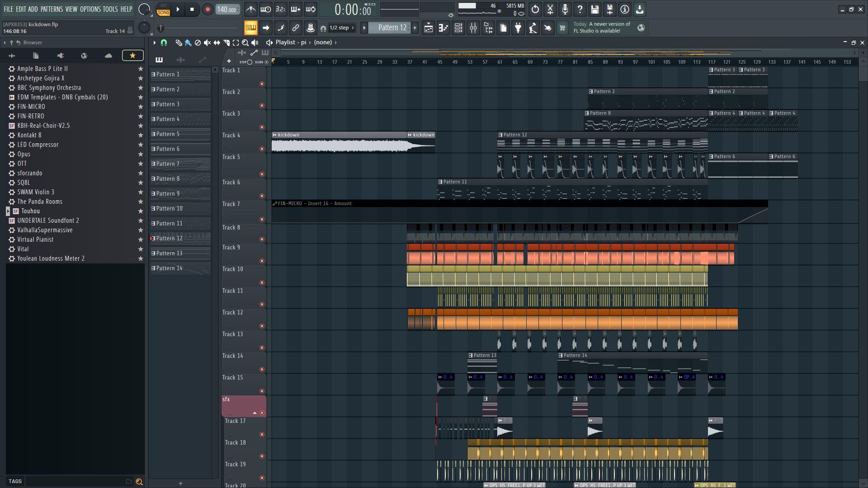Toggle the playlist magnet snap button
The width and height of the screenshot is (868, 488).
tap(164, 42)
